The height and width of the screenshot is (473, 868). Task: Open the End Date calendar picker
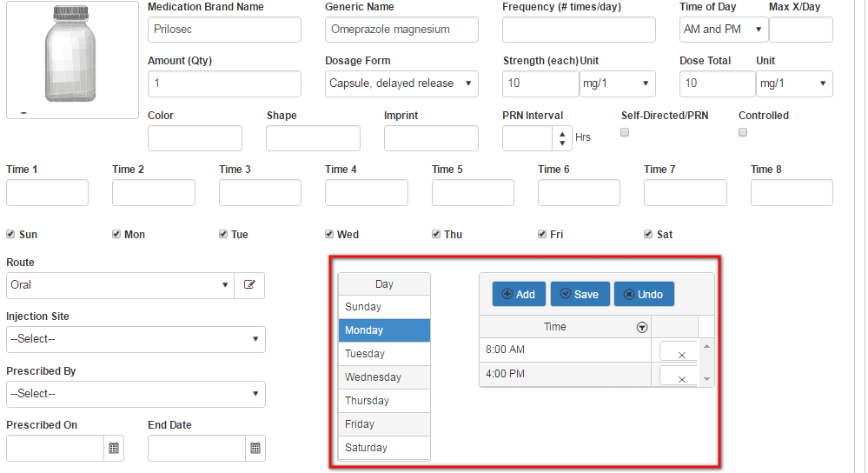[255, 448]
